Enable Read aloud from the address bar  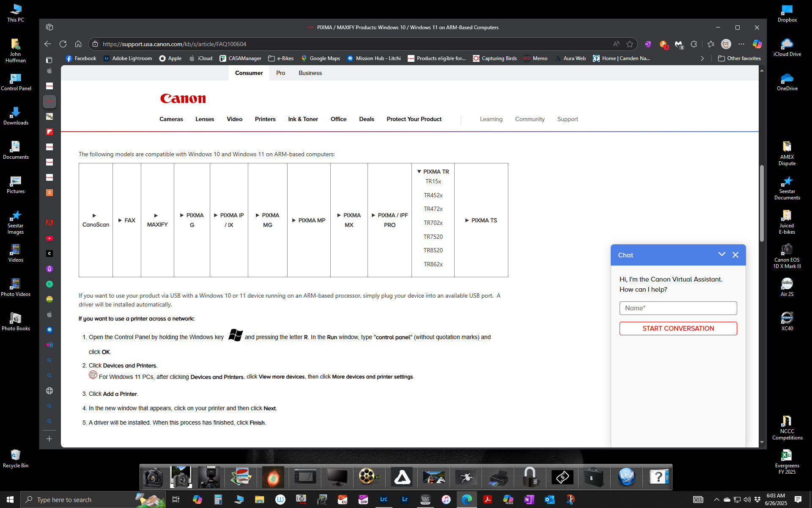[x=616, y=44]
